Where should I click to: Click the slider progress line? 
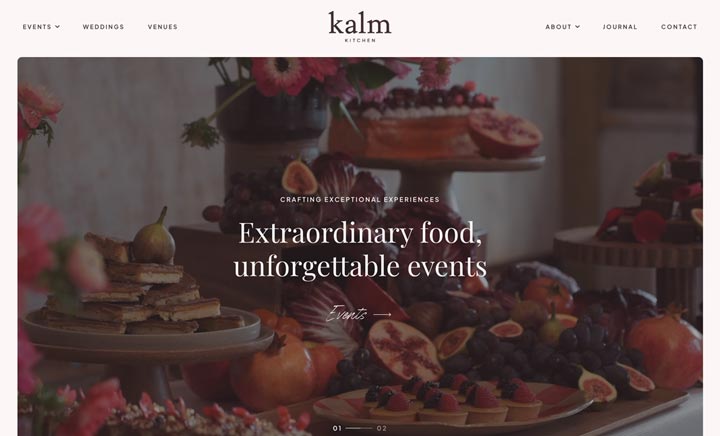pos(359,428)
